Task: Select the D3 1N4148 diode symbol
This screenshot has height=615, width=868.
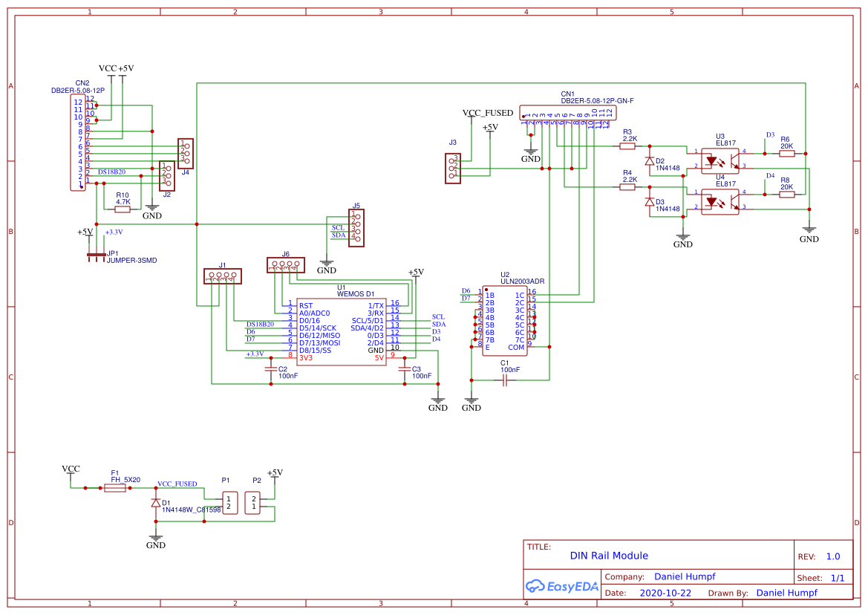Action: (650, 202)
